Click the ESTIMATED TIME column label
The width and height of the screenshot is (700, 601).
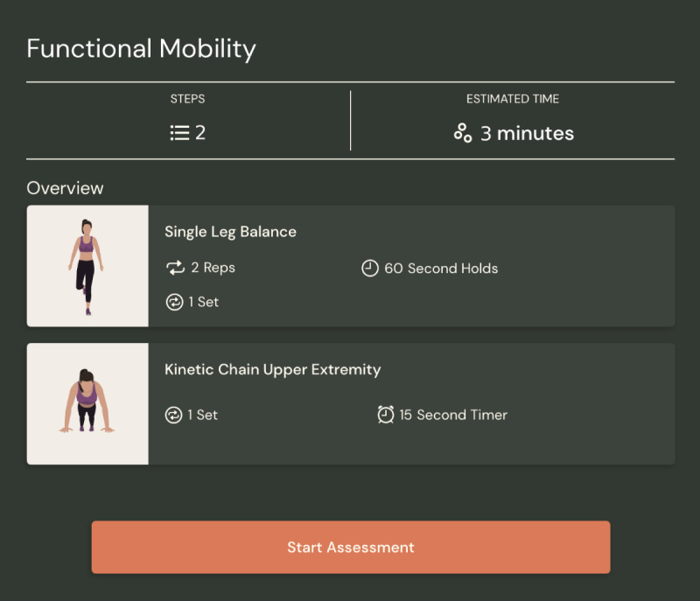coord(513,99)
